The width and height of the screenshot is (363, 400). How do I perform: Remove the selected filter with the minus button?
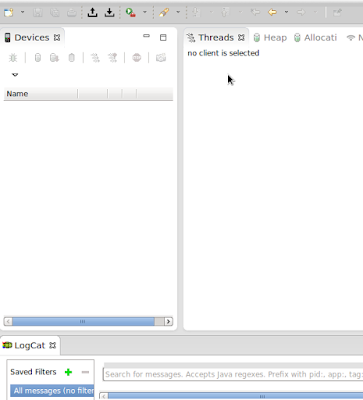pos(85,372)
